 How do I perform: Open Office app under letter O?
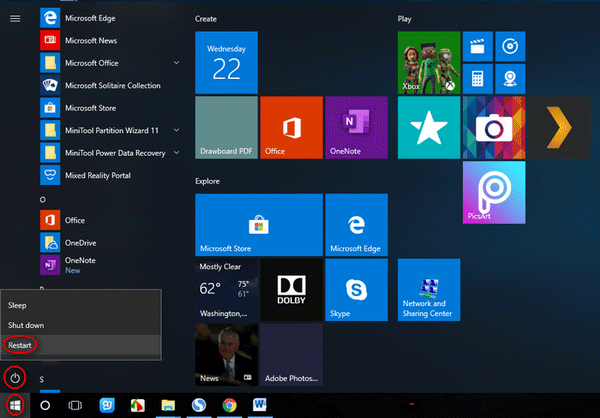pos(110,220)
